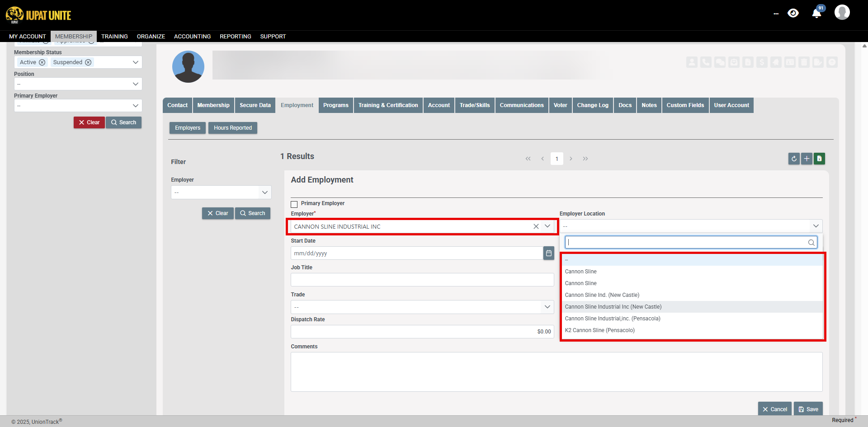The width and height of the screenshot is (868, 427).
Task: Click the document icon in profile toolbar
Action: pyautogui.click(x=748, y=62)
